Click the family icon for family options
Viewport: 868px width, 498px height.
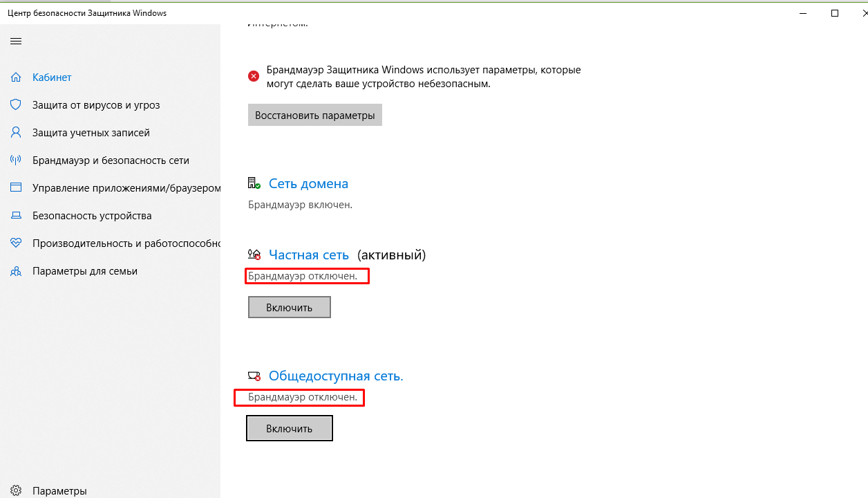click(x=16, y=271)
